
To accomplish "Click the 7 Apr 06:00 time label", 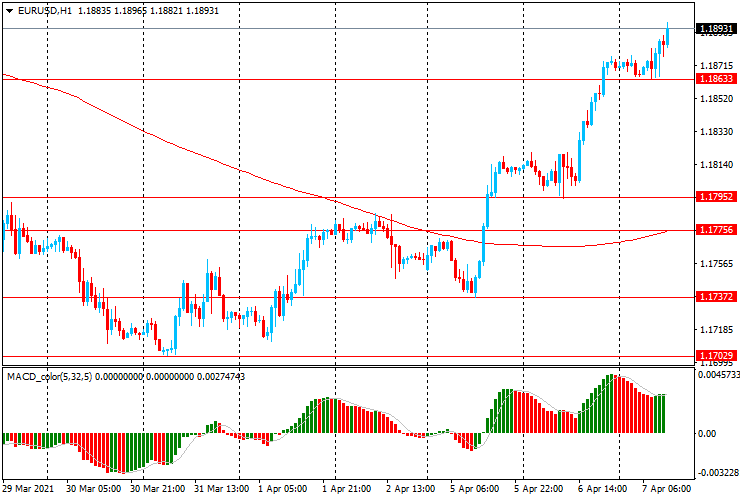I will [666, 489].
